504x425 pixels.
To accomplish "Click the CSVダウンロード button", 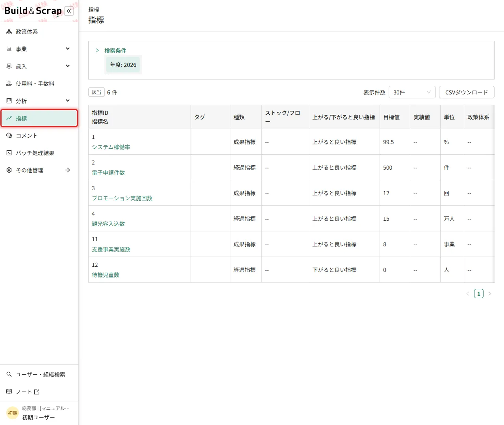I will (x=467, y=92).
